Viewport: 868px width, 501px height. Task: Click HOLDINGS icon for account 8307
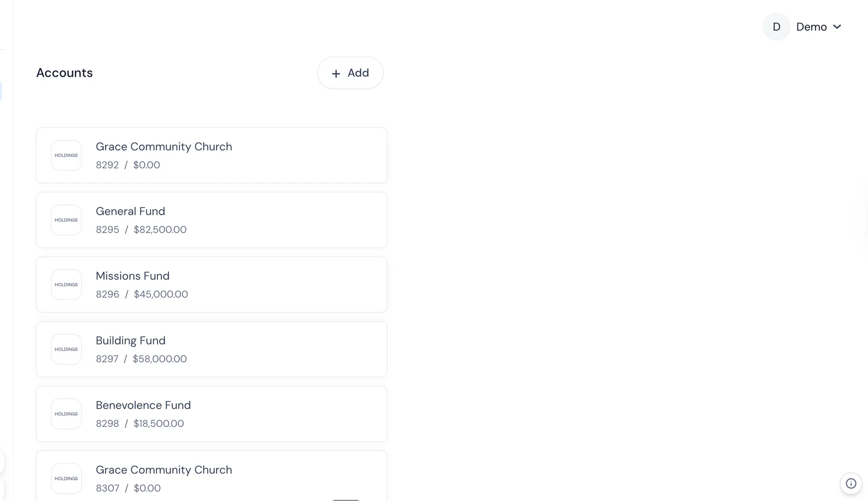[x=66, y=479]
